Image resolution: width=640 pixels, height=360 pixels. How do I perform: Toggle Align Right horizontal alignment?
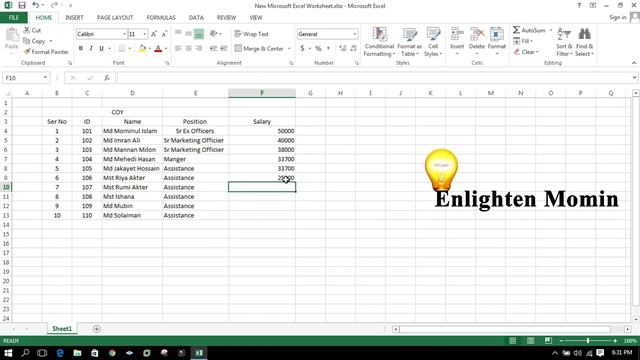(x=199, y=49)
